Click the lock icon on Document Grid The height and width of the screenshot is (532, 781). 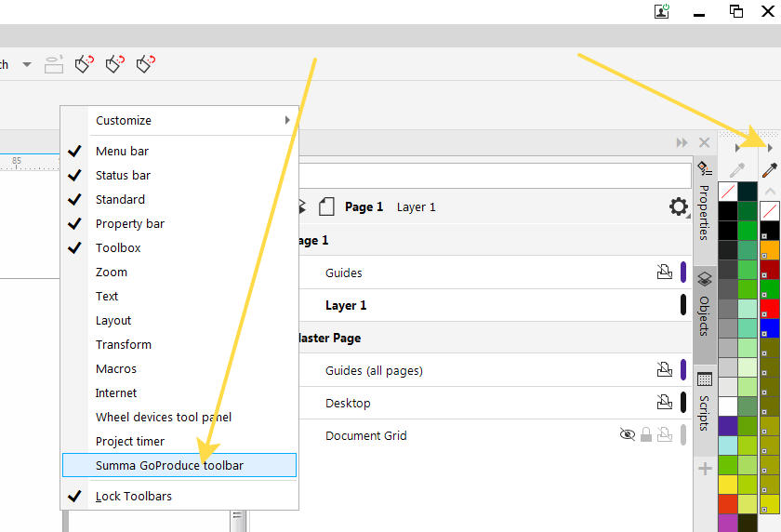pyautogui.click(x=646, y=435)
